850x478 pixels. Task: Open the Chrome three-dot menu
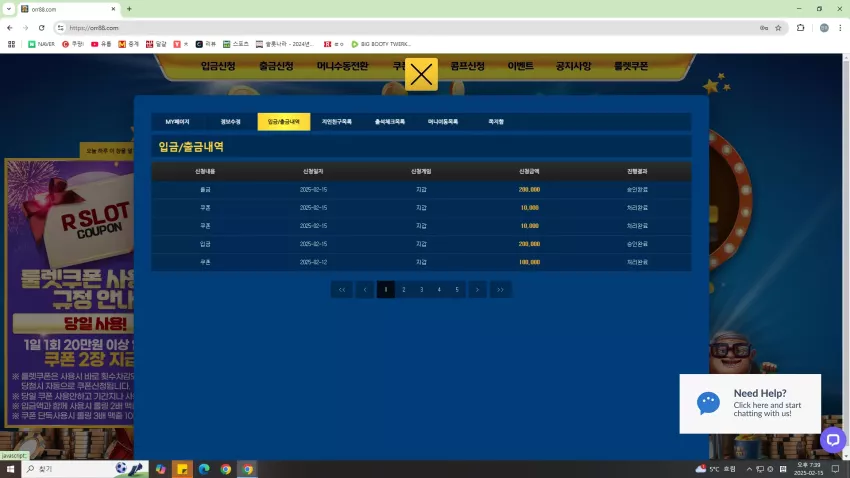coord(840,28)
